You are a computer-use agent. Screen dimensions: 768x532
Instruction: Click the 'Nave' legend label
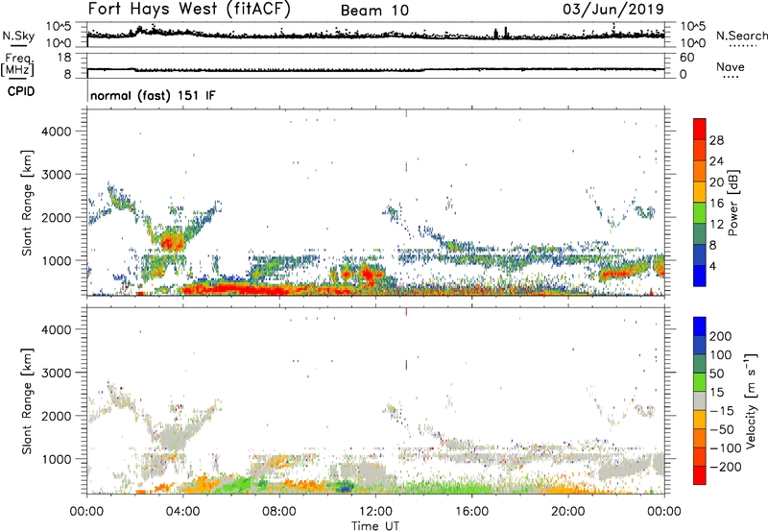731,66
